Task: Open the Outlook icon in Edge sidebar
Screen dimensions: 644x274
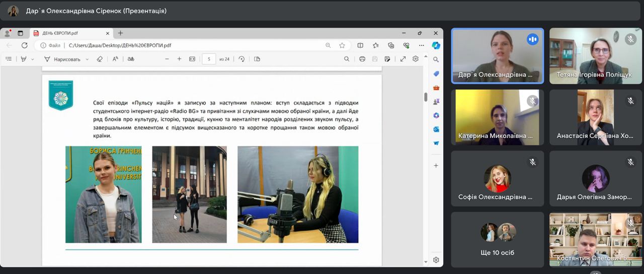Action: click(436, 129)
